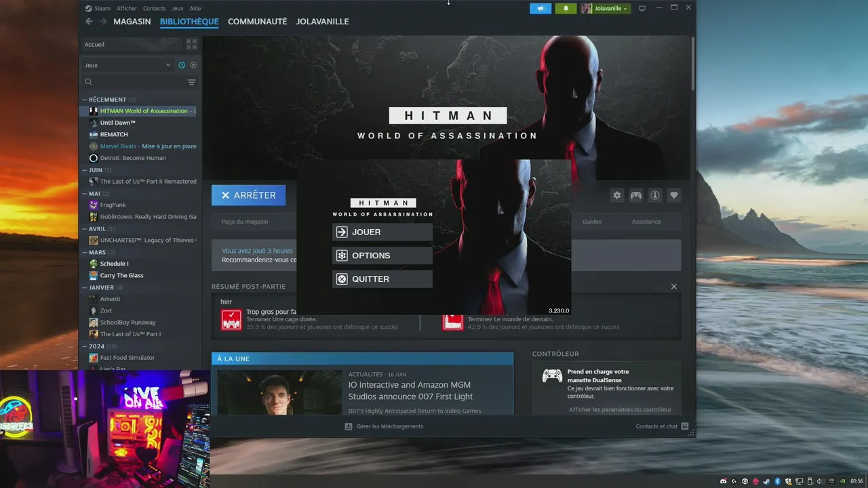Image resolution: width=868 pixels, height=488 pixels.
Task: Open the green notifications bell
Action: 566,8
